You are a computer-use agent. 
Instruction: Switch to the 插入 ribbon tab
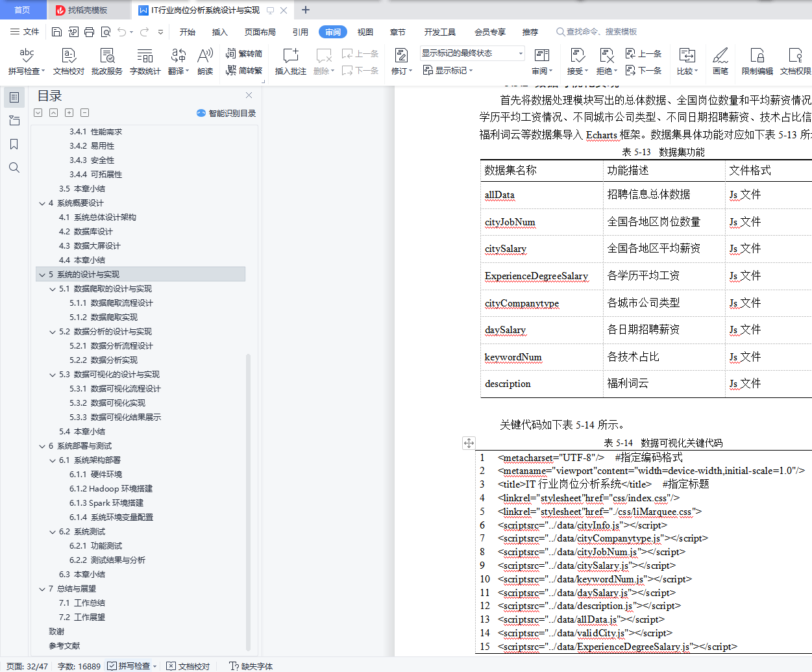220,32
